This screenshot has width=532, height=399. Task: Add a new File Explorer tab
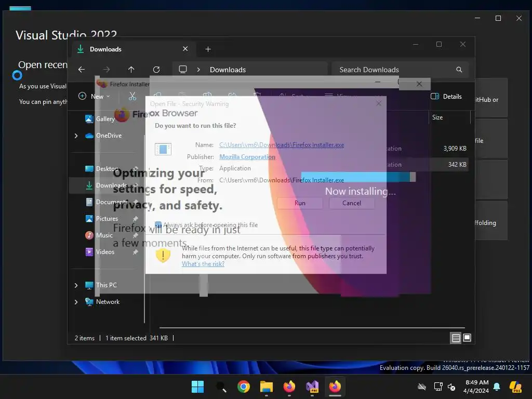[208, 49]
